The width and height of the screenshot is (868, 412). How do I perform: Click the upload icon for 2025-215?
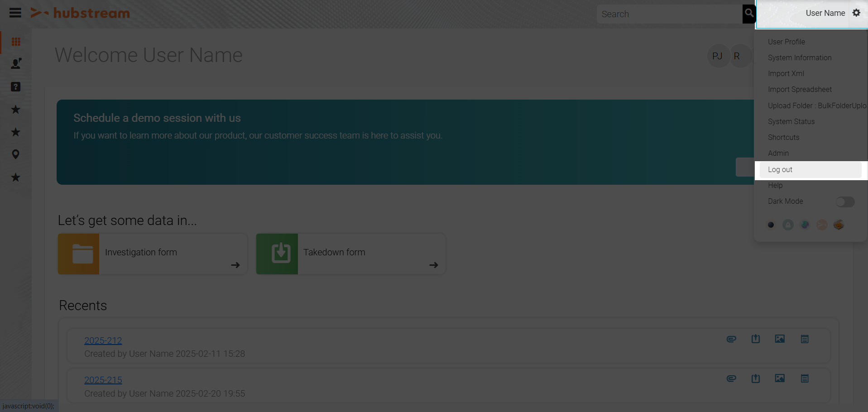[755, 378]
